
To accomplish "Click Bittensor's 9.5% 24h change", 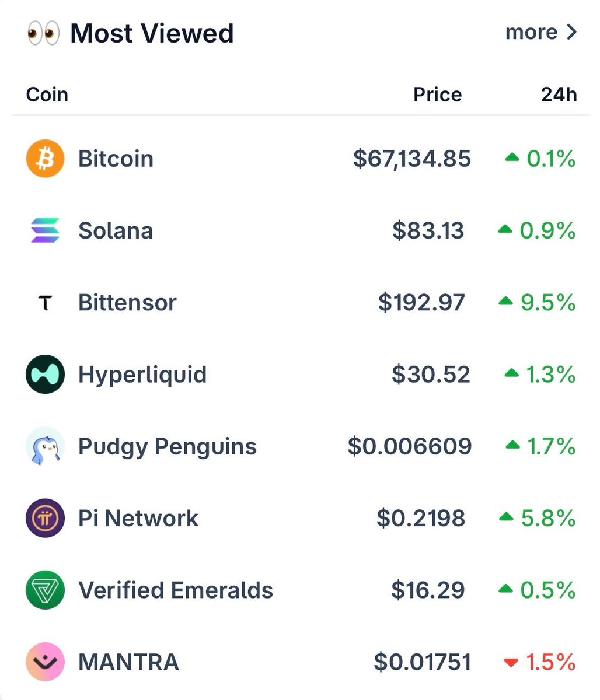I will point(547,303).
